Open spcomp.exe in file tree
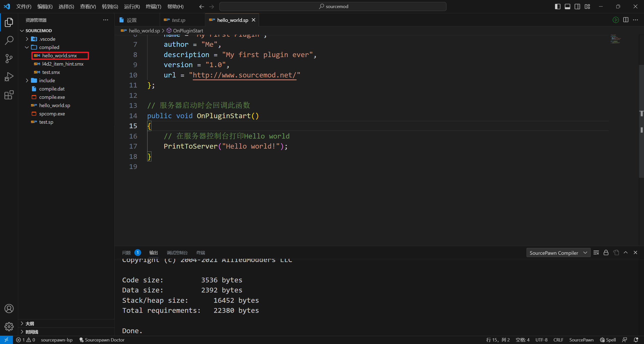The image size is (644, 344). tap(66, 114)
